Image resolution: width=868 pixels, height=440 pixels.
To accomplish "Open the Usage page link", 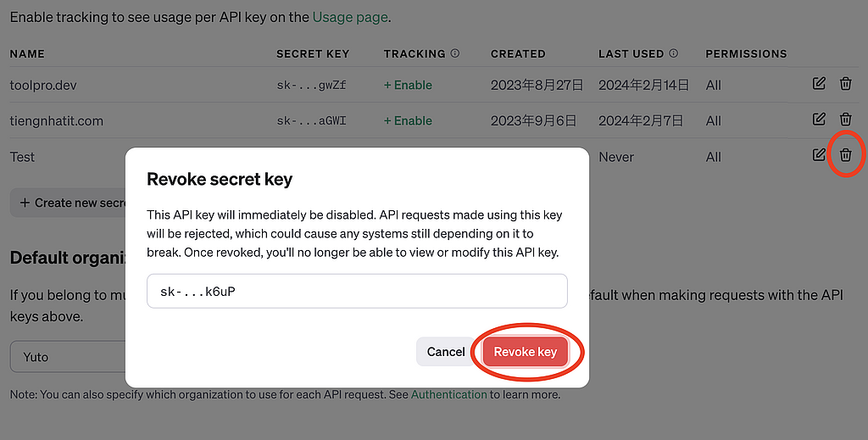I will click(350, 16).
